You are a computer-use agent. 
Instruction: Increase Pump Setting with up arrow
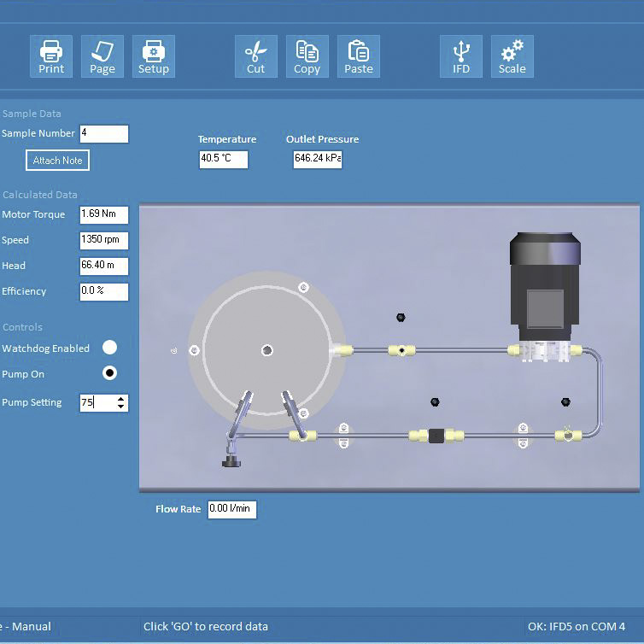click(121, 399)
